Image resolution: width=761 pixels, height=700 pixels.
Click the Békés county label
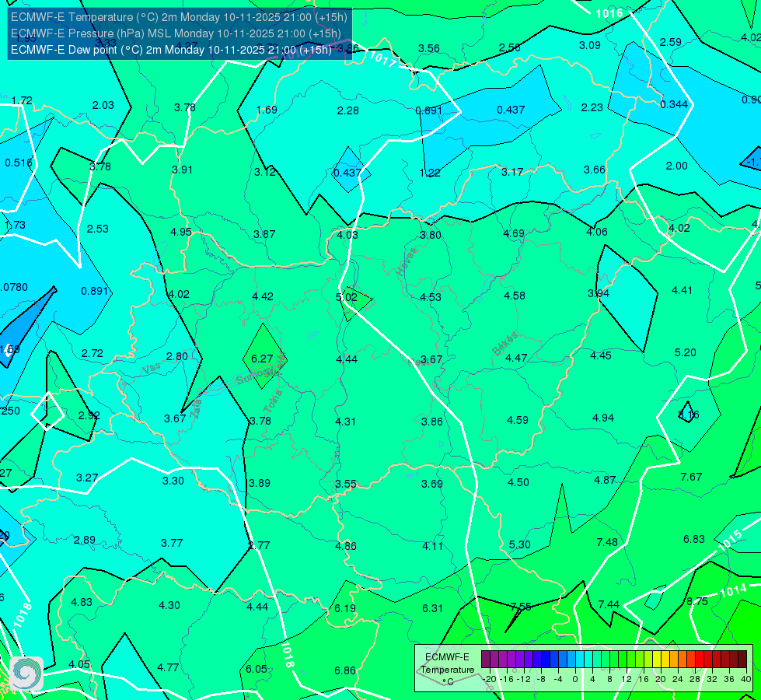(x=505, y=344)
